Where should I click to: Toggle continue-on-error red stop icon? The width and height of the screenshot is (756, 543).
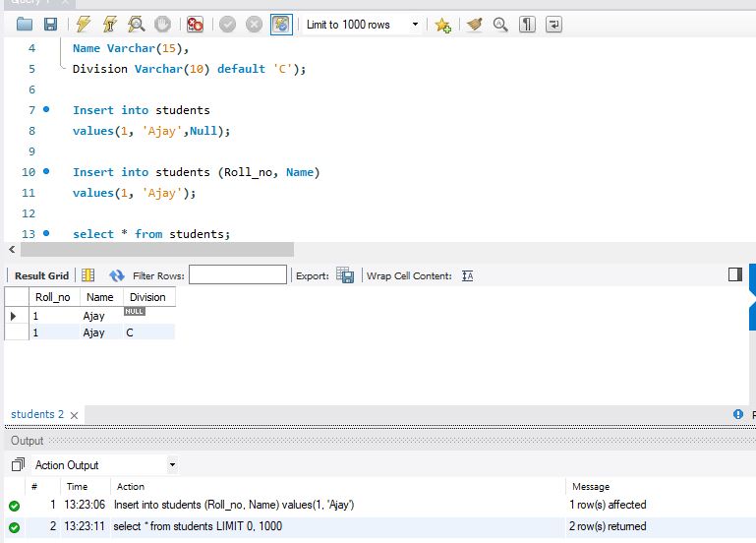pyautogui.click(x=195, y=25)
